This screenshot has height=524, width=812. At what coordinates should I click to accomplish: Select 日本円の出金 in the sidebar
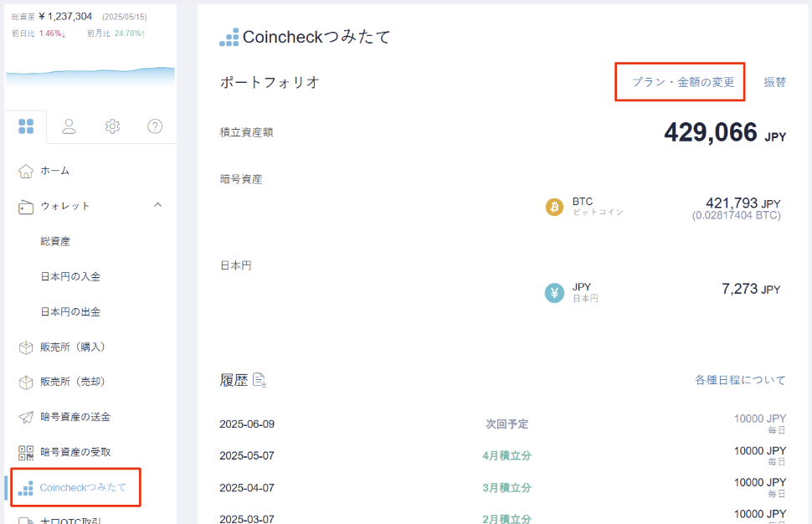click(70, 311)
